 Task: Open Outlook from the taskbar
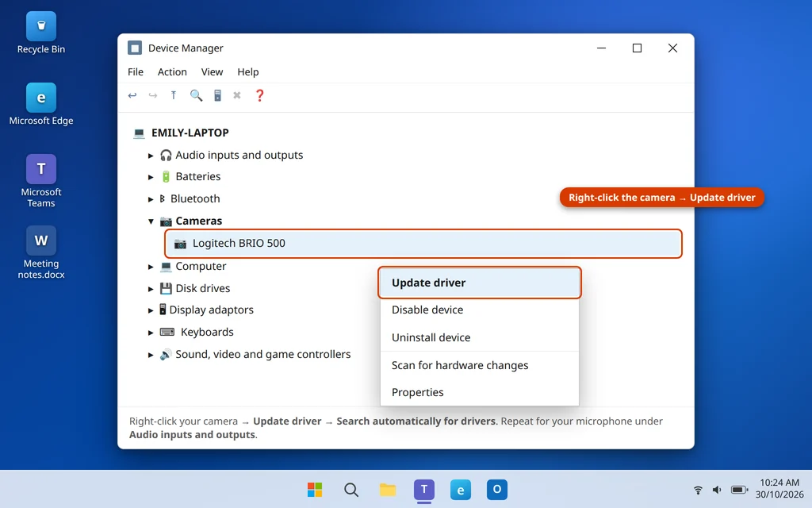point(496,489)
